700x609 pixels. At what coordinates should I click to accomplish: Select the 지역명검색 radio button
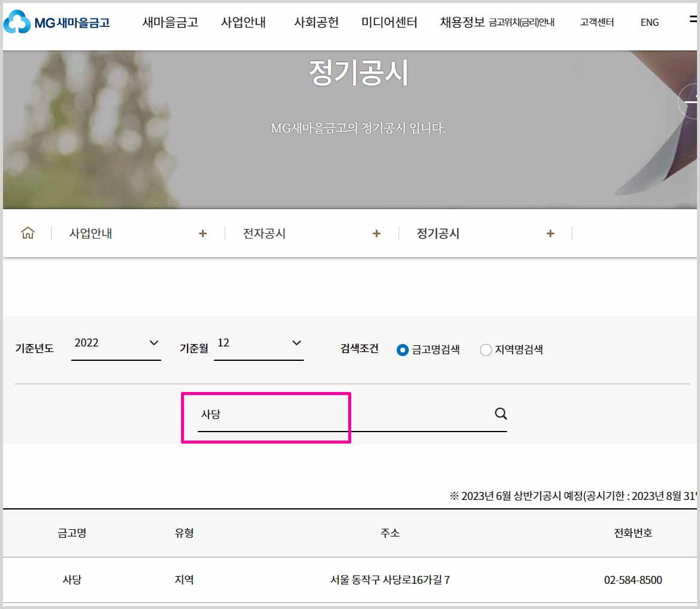[486, 349]
